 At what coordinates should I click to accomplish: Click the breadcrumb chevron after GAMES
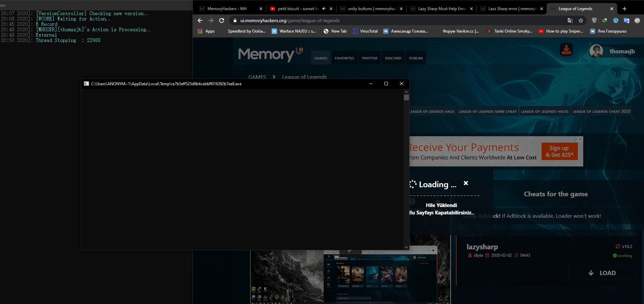(274, 77)
